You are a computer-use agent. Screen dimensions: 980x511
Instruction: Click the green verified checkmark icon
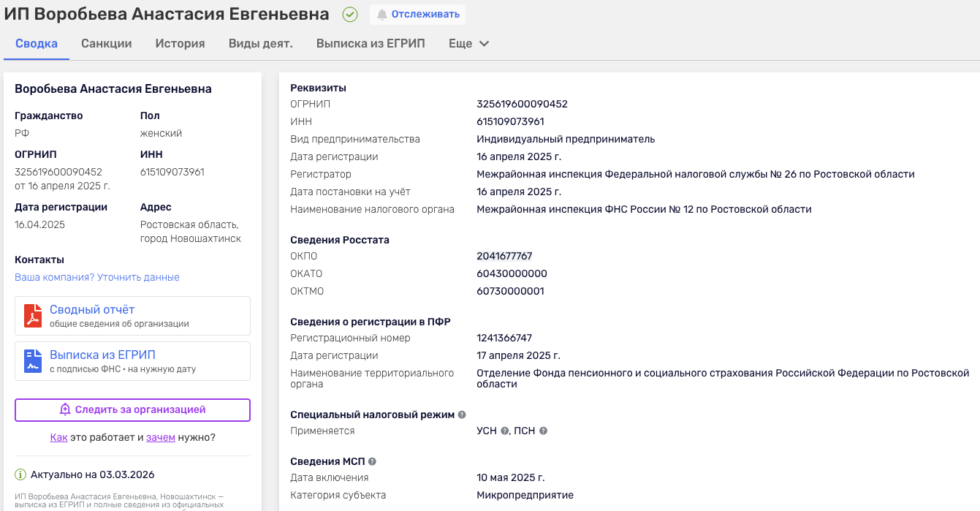click(x=349, y=14)
